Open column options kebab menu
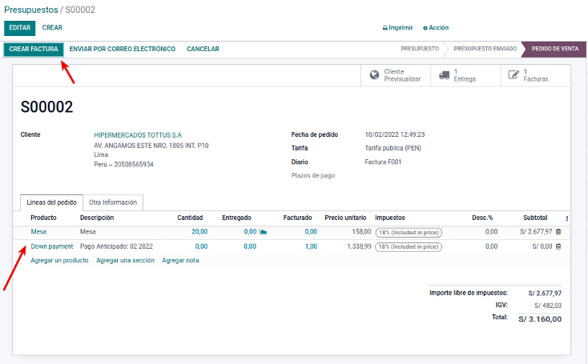The image size is (588, 364). click(567, 218)
